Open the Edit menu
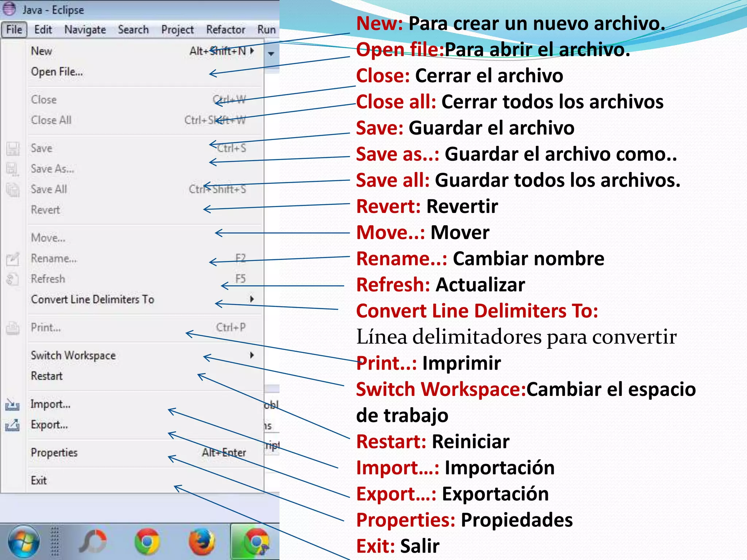 click(43, 30)
